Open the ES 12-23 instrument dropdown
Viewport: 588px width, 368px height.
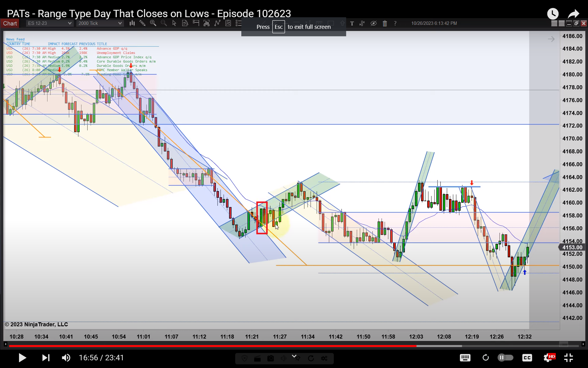coord(50,23)
